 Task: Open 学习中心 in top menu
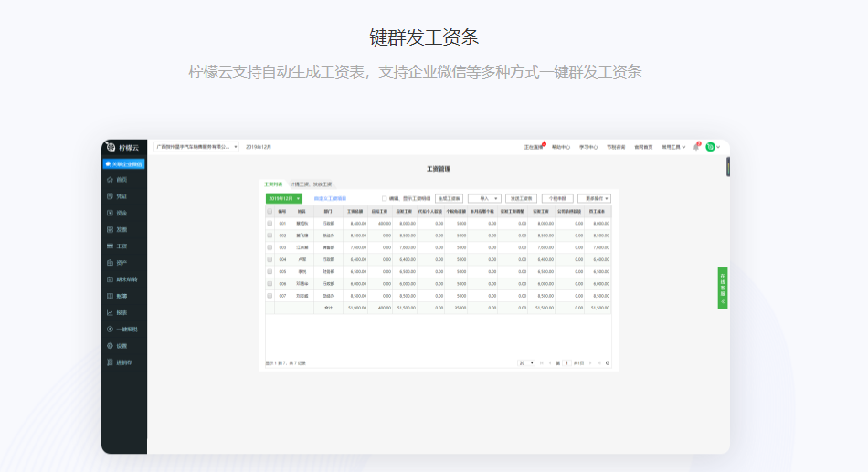(587, 147)
